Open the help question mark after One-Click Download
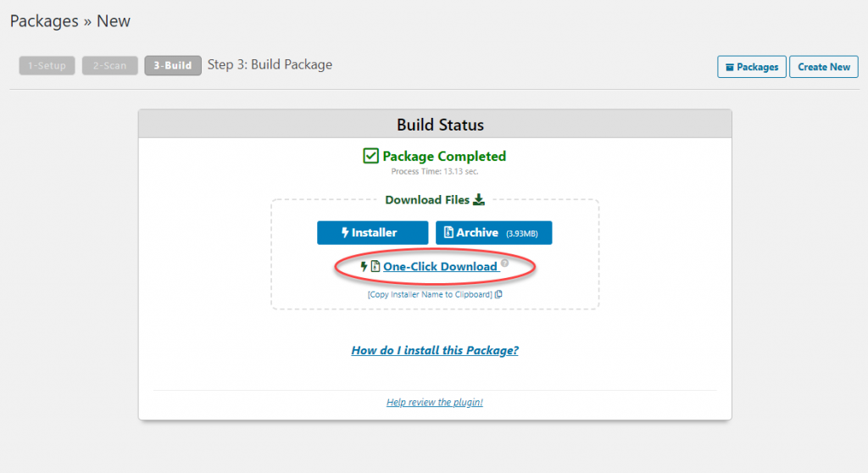Image resolution: width=868 pixels, height=473 pixels. point(505,263)
